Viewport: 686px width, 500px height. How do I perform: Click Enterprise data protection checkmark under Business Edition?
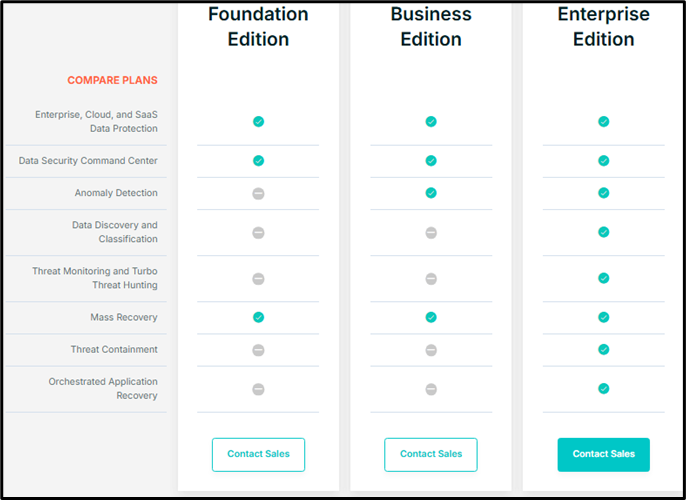pyautogui.click(x=431, y=122)
